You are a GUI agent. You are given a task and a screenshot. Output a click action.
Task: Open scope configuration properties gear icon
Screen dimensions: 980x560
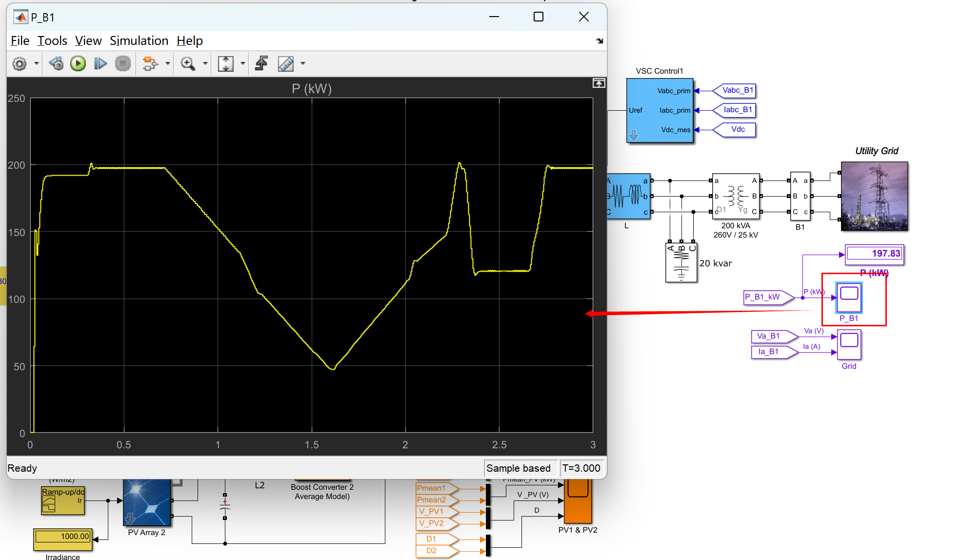(x=20, y=64)
